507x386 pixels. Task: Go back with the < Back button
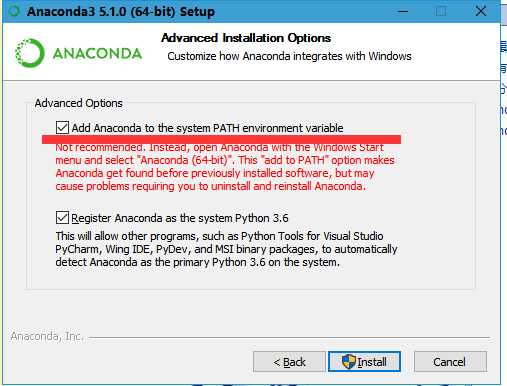pos(289,362)
